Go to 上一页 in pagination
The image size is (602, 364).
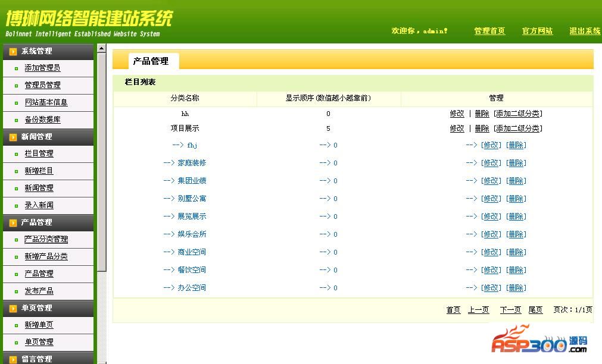(x=478, y=309)
